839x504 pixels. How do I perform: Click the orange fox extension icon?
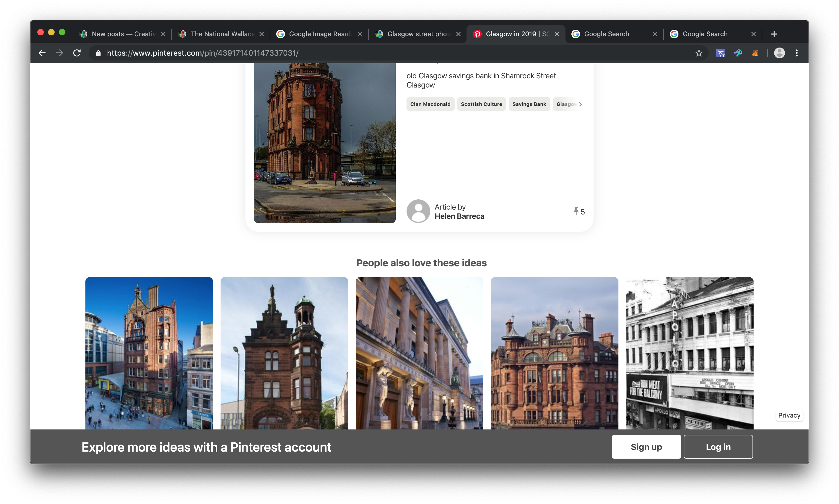tap(755, 53)
